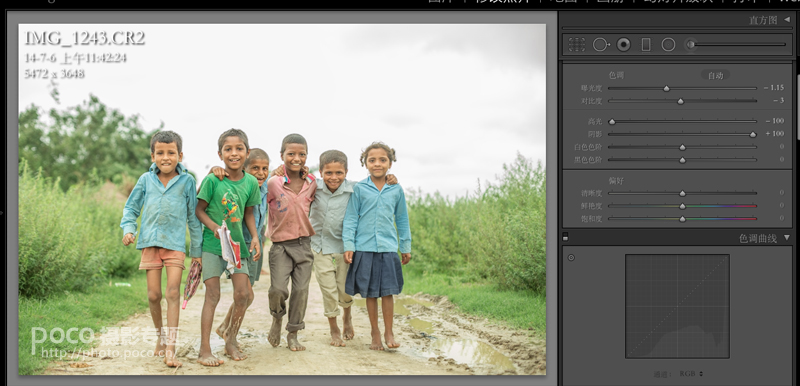Click the 阴影 shadows slider handle

point(753,135)
